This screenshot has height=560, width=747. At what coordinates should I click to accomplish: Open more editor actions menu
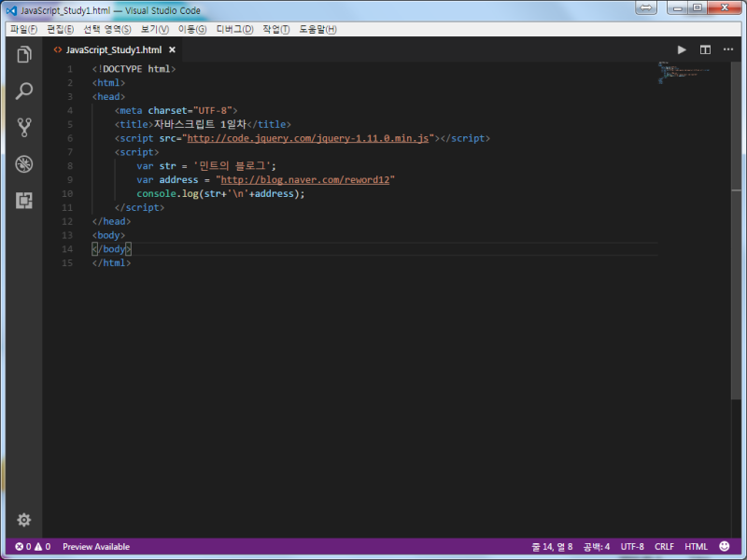727,49
